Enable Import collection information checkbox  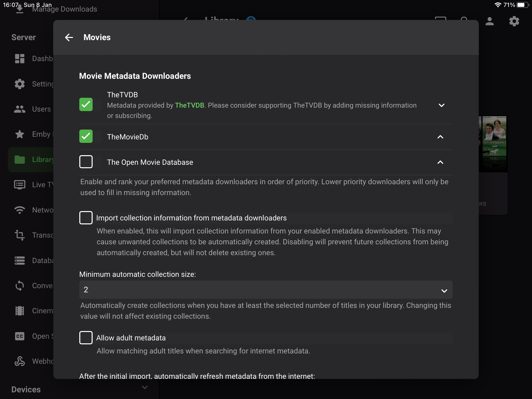(86, 218)
